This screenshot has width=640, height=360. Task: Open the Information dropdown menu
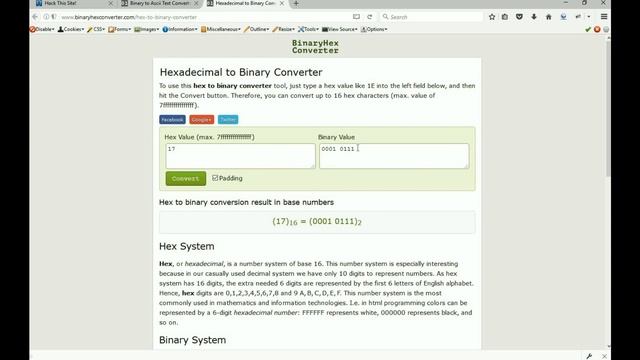coord(180,29)
